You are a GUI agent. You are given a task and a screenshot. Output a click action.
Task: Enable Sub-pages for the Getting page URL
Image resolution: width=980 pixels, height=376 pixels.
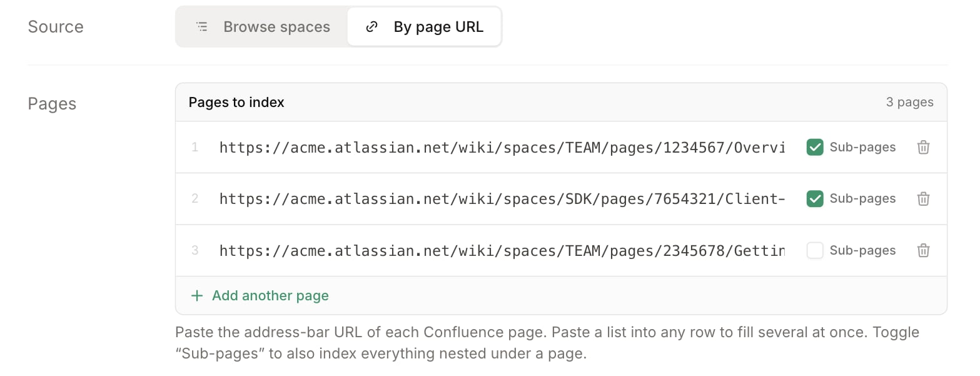point(814,250)
